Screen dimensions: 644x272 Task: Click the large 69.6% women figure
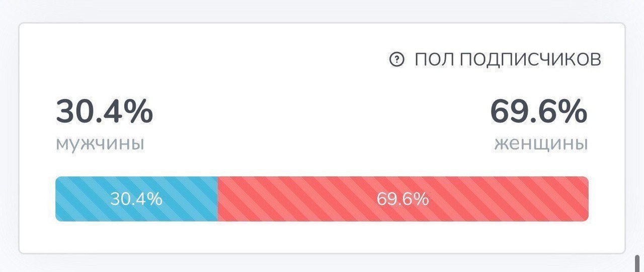(539, 112)
